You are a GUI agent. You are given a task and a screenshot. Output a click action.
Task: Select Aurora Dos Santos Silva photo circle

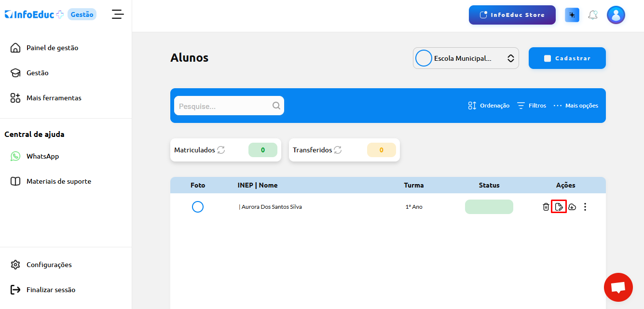[x=198, y=207]
